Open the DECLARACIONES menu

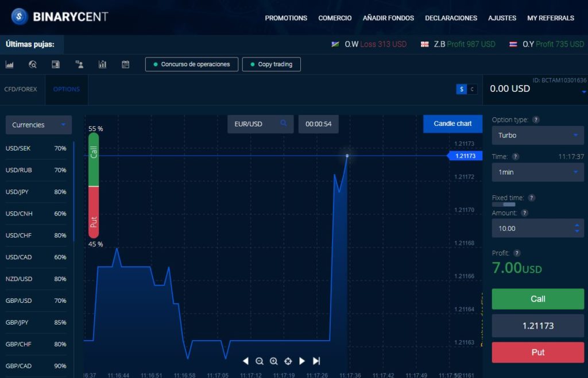point(451,18)
